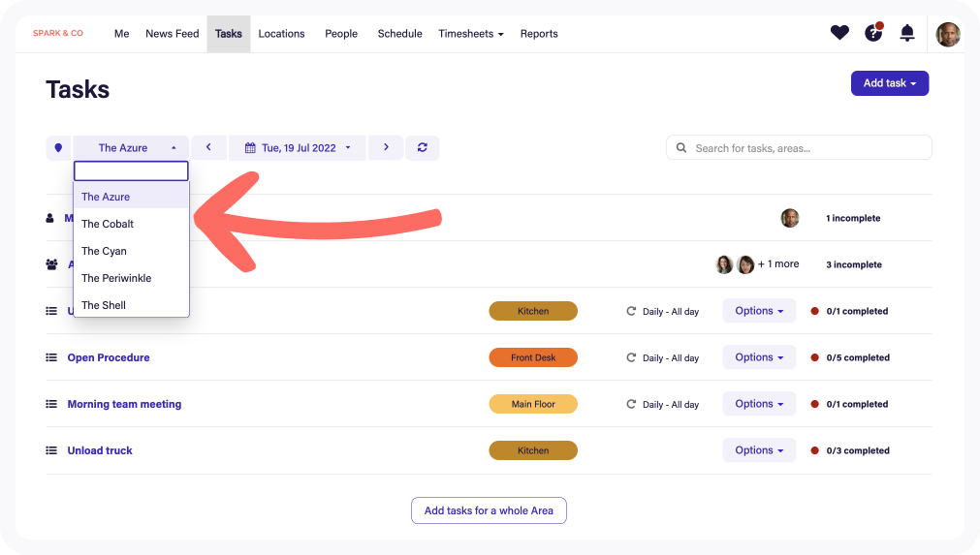The height and width of the screenshot is (555, 980).
Task: Click the avatar next to 1 incomplete
Action: pyautogui.click(x=790, y=218)
